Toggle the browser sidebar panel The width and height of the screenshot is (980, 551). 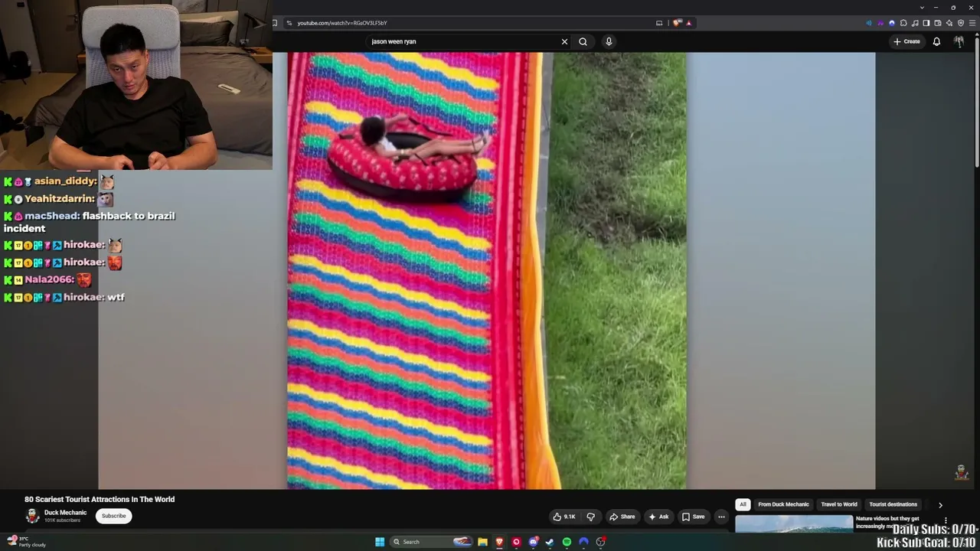click(926, 23)
